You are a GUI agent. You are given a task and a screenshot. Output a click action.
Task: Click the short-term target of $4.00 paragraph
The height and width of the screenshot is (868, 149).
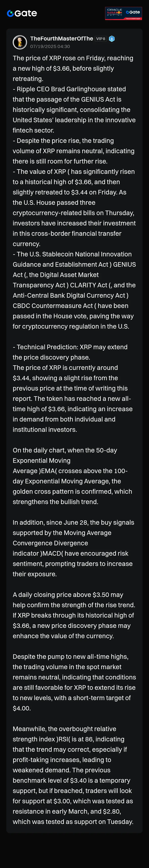[74, 682]
